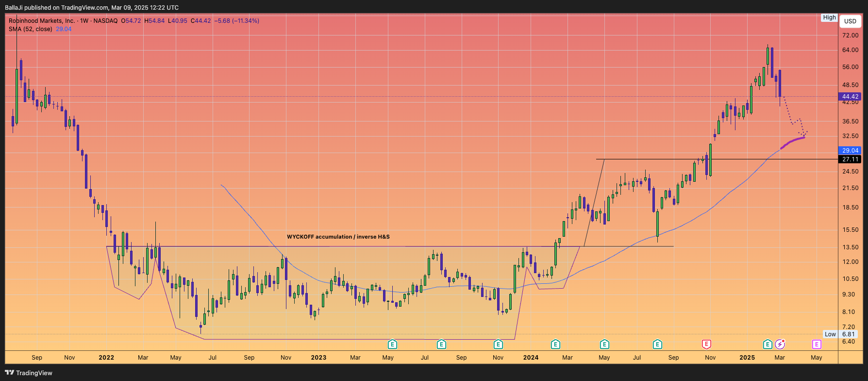Click the 18.50 price axis label
The width and height of the screenshot is (868, 381).
pos(850,208)
